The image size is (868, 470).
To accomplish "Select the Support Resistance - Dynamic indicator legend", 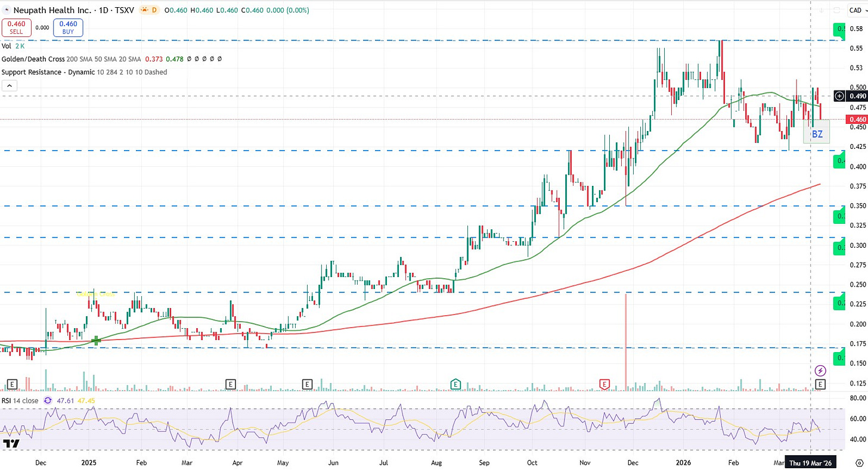I will coord(84,72).
